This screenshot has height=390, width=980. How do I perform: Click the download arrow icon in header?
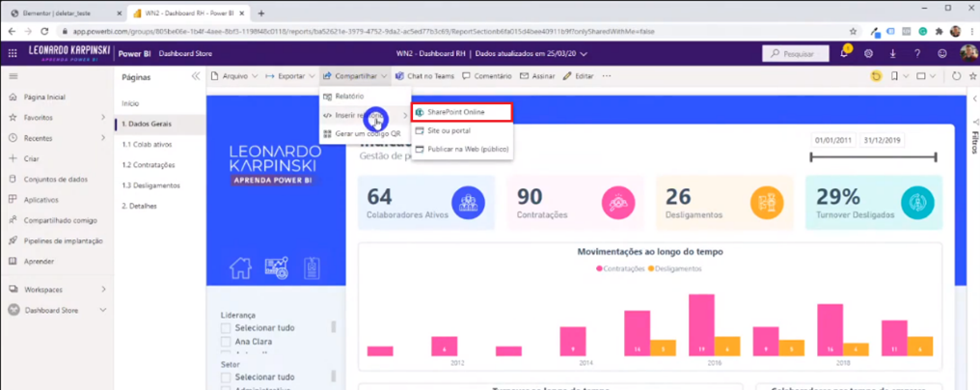tap(892, 54)
